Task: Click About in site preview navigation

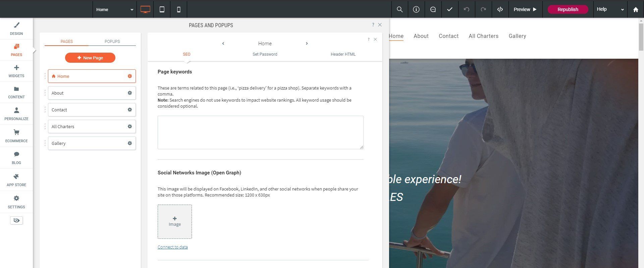Action: pos(421,36)
